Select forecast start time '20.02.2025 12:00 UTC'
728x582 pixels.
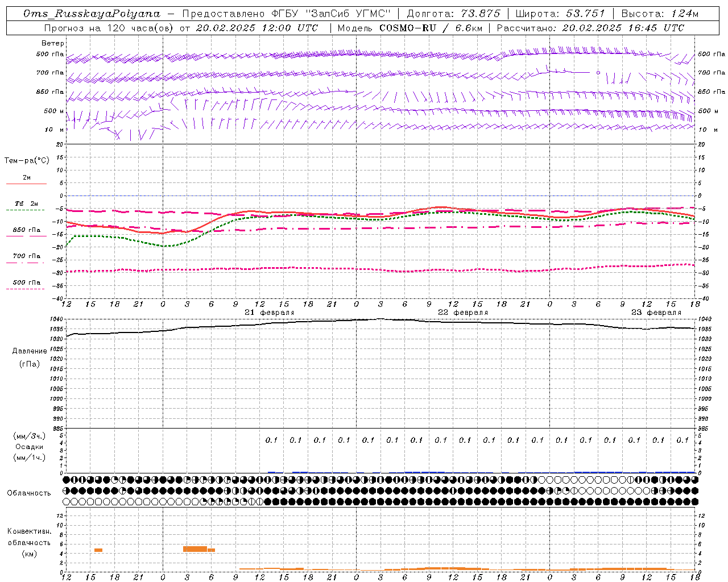coord(257,28)
